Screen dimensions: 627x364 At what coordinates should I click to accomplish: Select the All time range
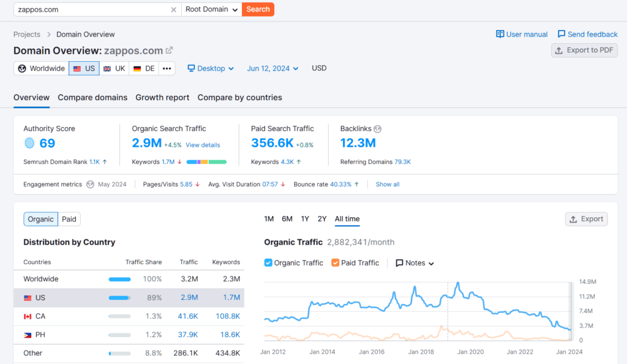(x=347, y=218)
